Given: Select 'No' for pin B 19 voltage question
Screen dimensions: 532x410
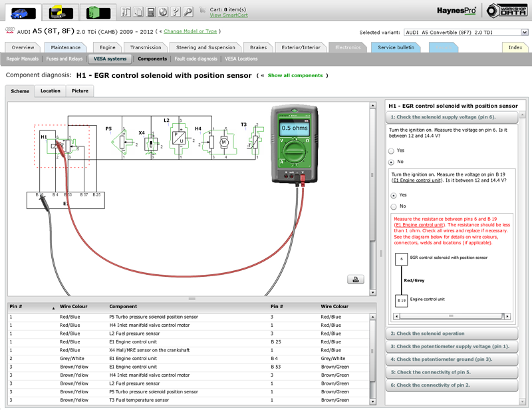Looking at the screenshot, I should coord(394,206).
